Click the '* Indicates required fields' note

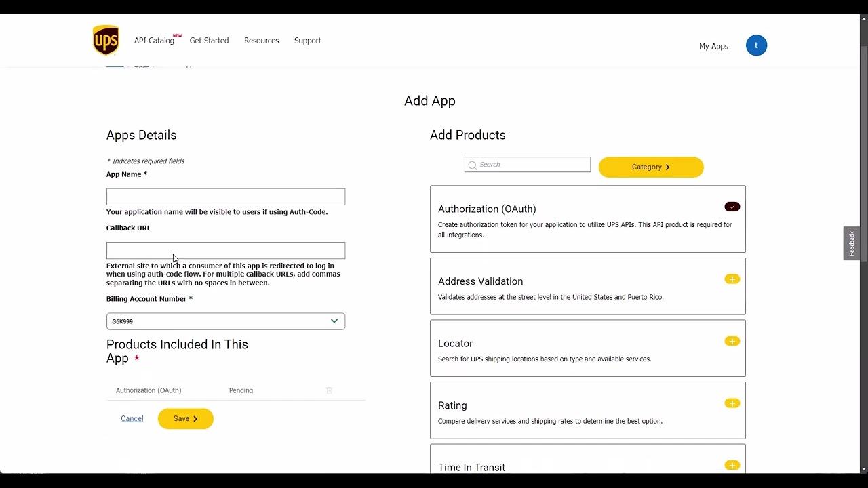[x=146, y=161]
